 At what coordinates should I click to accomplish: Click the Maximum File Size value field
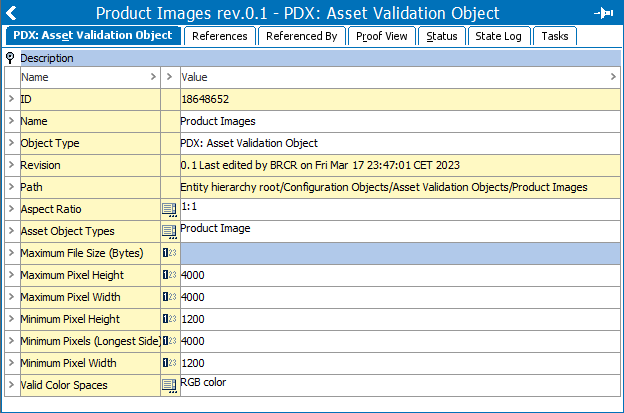pyautogui.click(x=400, y=253)
